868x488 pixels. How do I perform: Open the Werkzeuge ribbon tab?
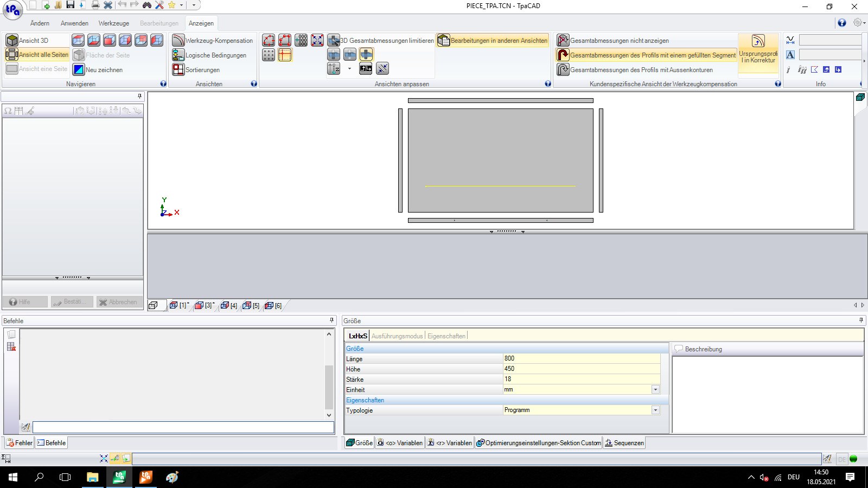113,23
